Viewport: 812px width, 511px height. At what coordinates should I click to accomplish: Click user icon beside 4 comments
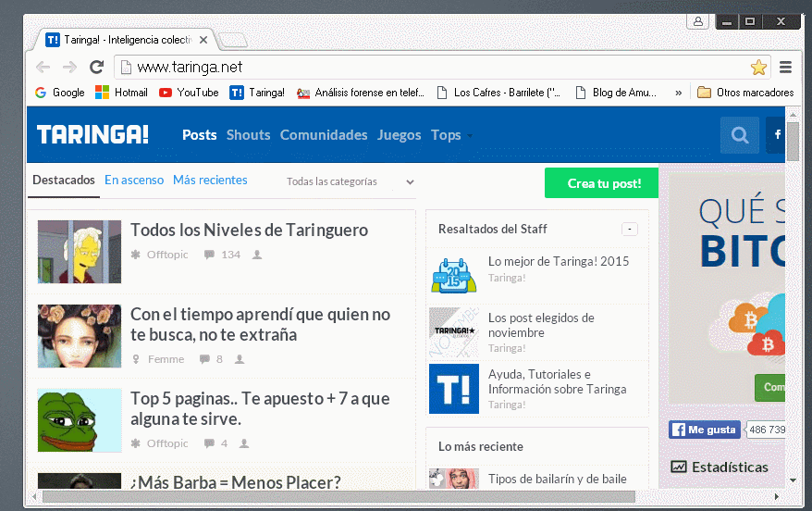(244, 443)
